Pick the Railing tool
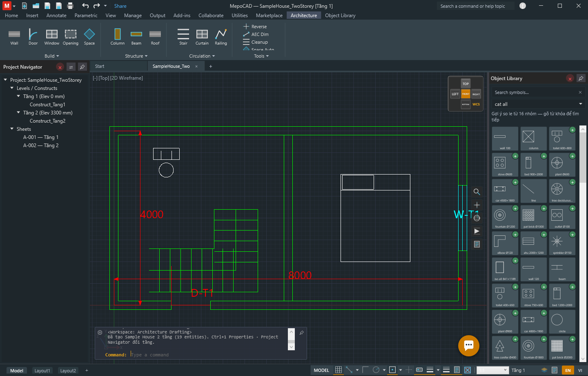 click(x=221, y=37)
